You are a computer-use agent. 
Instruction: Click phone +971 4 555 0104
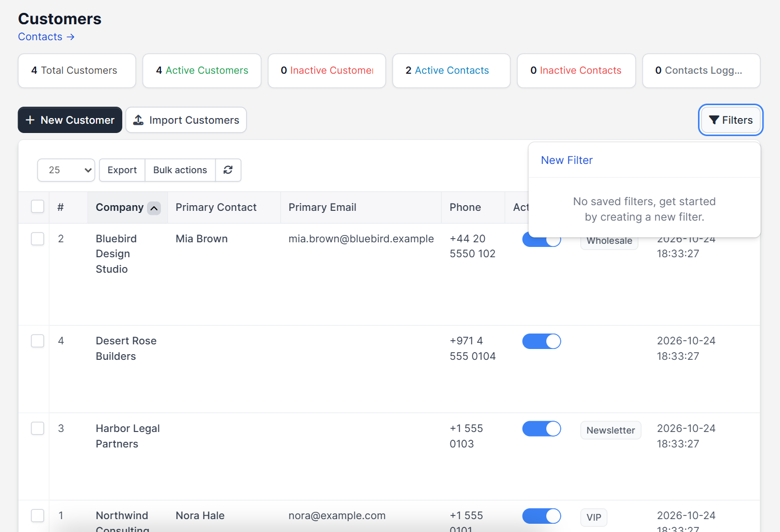click(473, 348)
